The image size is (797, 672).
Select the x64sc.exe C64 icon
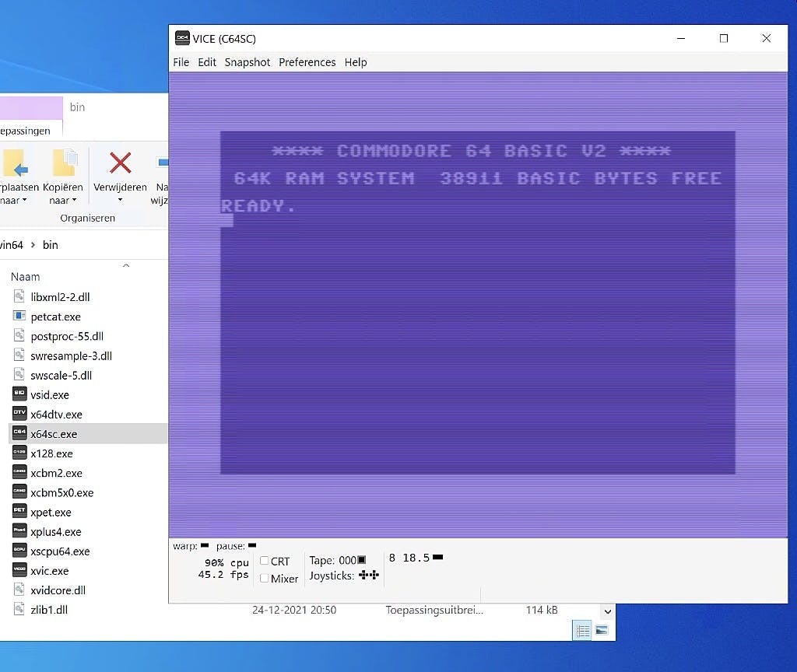coord(19,433)
